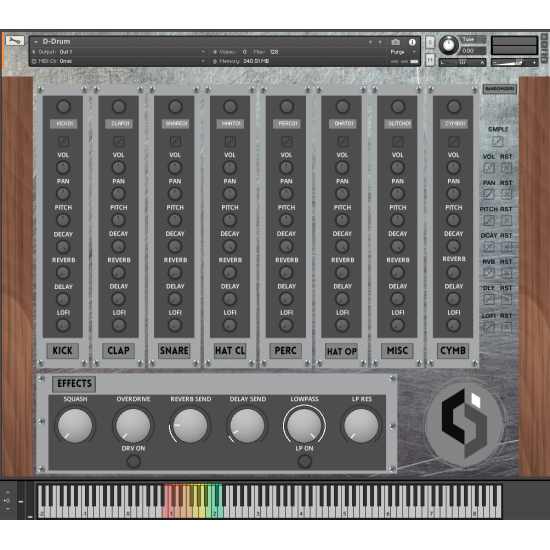Screen dimensions: 550x550
Task: Reset RVB with the RST cross icon
Action: click(x=506, y=273)
